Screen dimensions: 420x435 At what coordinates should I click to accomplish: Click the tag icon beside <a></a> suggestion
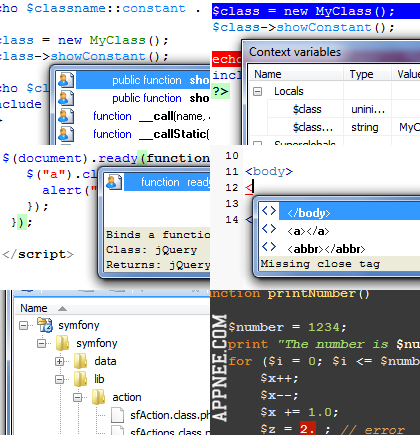[269, 229]
